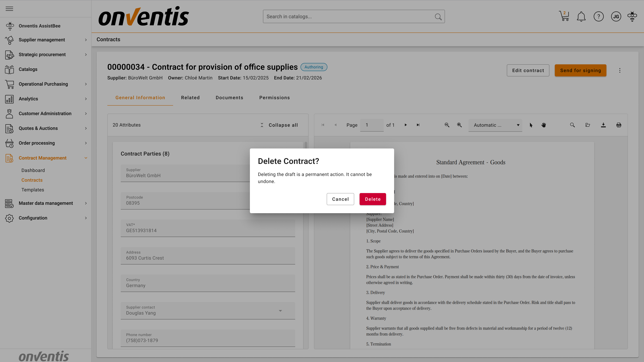Open the Templates sidebar item

coord(33,190)
